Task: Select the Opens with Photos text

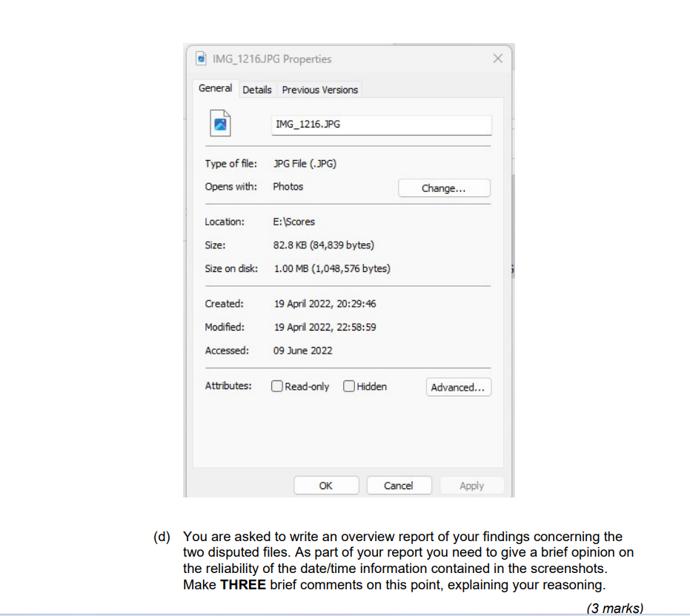Action: pyautogui.click(x=288, y=187)
